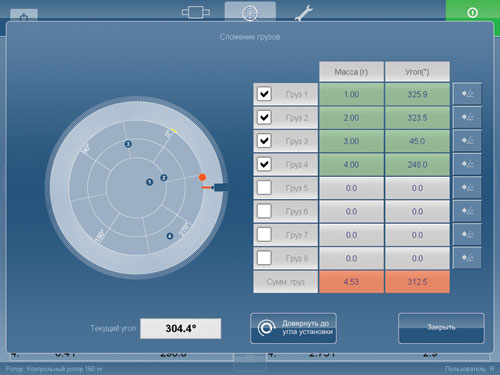Click polar entry icon for Груз 3

pos(467,141)
